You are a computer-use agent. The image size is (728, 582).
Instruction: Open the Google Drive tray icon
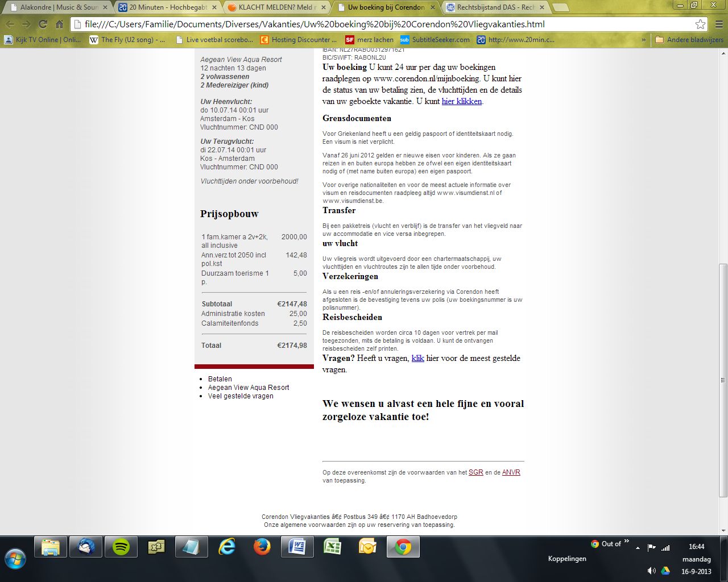tap(665, 571)
